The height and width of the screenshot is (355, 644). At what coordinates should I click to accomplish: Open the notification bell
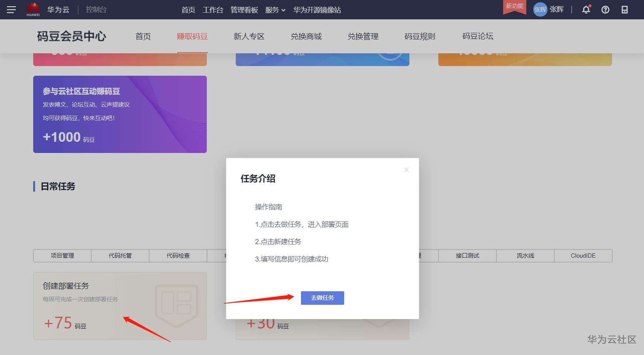point(586,10)
